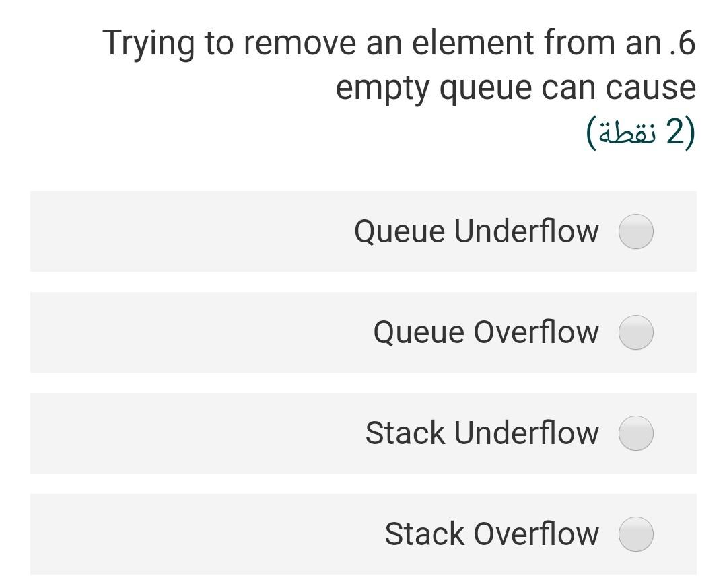Click the Queue Overflow answer row
This screenshot has width=727, height=588.
363,332
